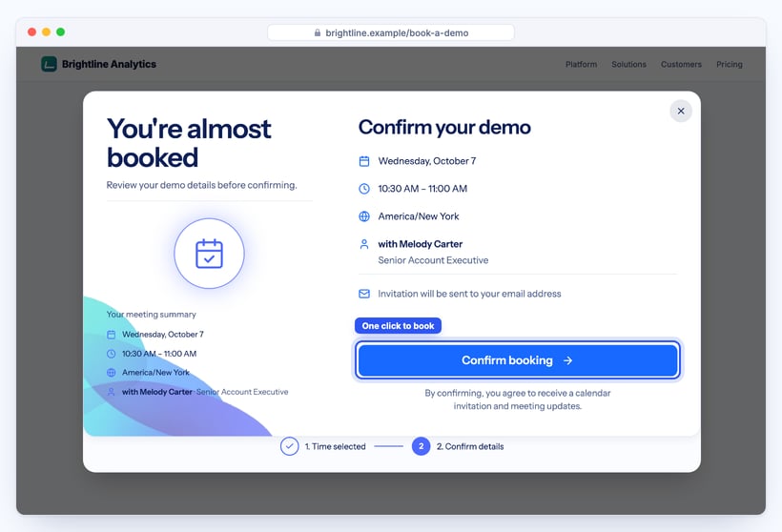The height and width of the screenshot is (532, 782).
Task: Click 10:30 AM – 11:00 AM in meeting summary
Action: click(159, 354)
